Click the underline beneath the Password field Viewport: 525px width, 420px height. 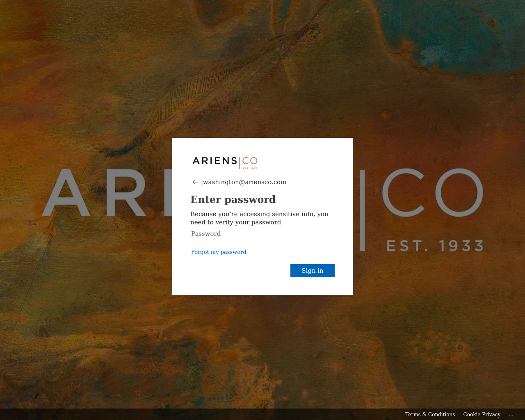(x=262, y=241)
